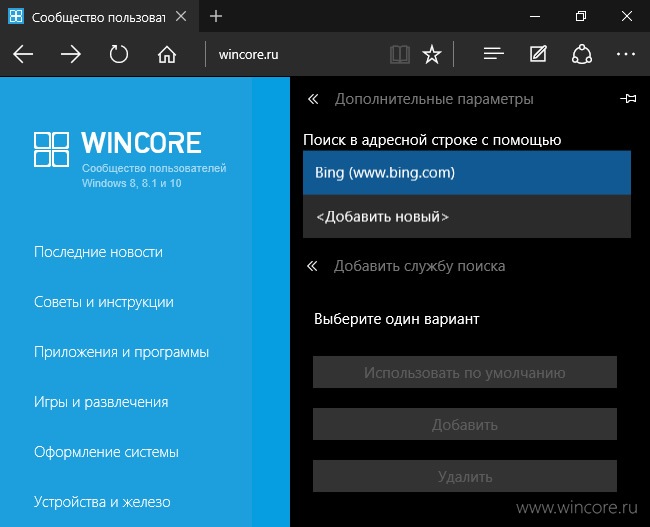The height and width of the screenshot is (527, 650).
Task: Go back from Добавить службу поиска chevron
Action: pos(312,266)
